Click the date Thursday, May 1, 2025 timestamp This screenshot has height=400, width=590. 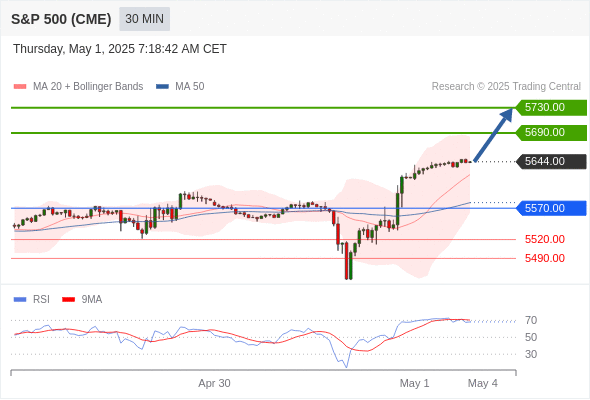[120, 49]
